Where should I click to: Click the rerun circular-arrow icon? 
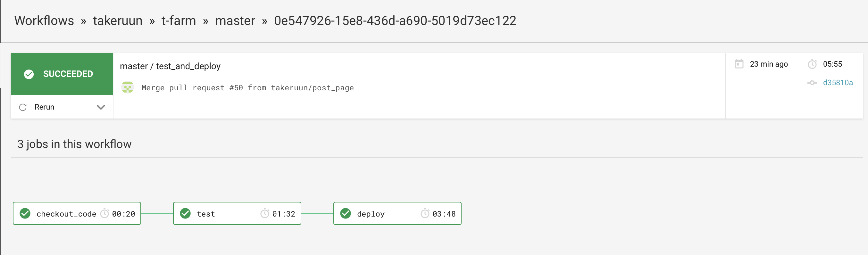(x=22, y=107)
